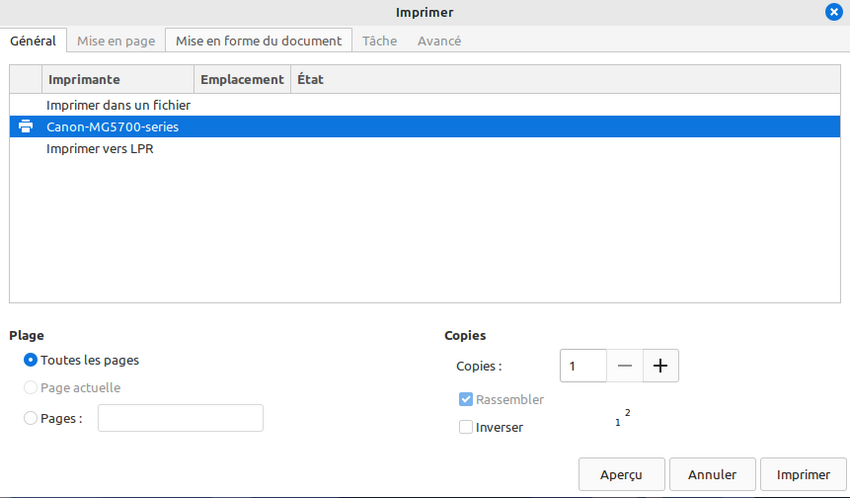Screen dimensions: 850x498
Task: Click the Annuler button
Action: tap(712, 475)
